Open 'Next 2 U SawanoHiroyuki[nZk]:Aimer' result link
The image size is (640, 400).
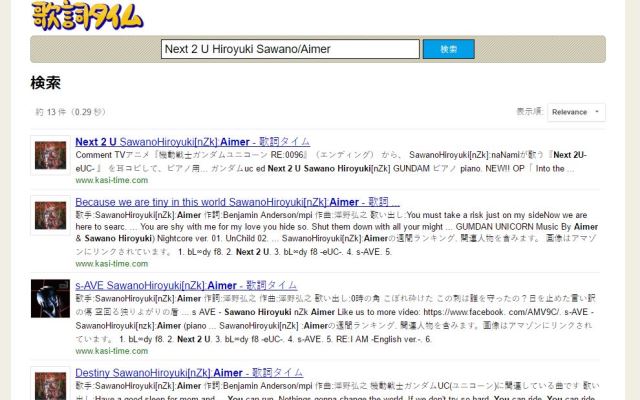[192, 142]
